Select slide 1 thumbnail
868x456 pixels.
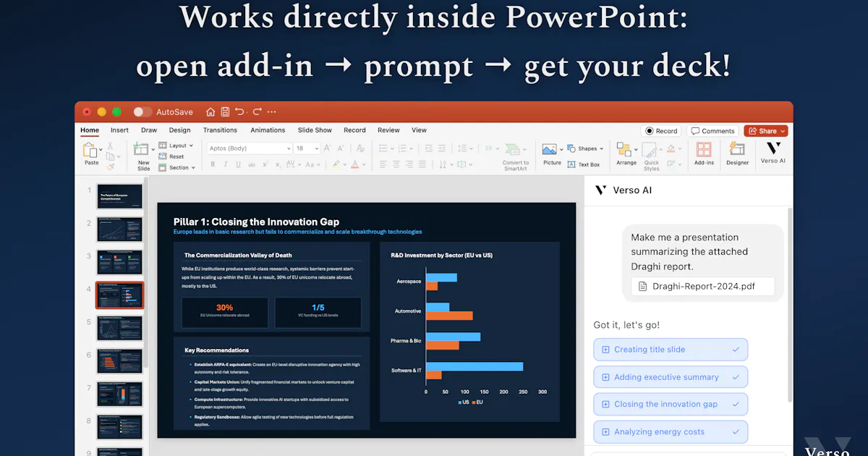click(120, 196)
